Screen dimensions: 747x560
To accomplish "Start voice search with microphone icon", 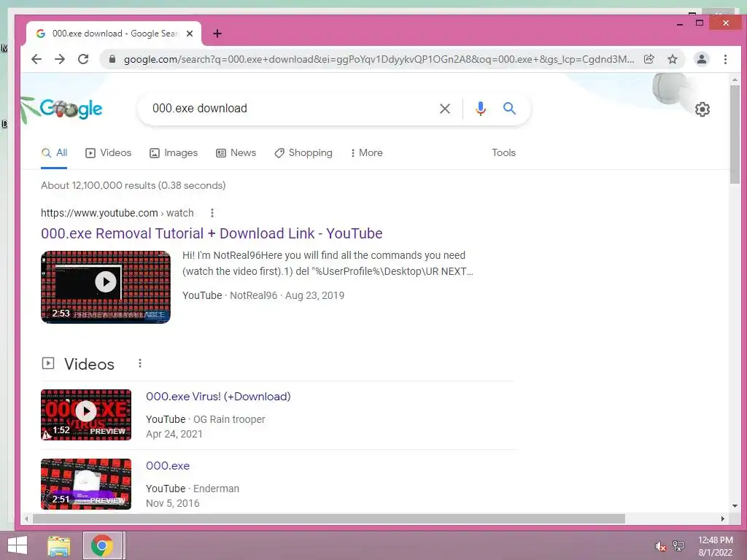I will click(481, 109).
